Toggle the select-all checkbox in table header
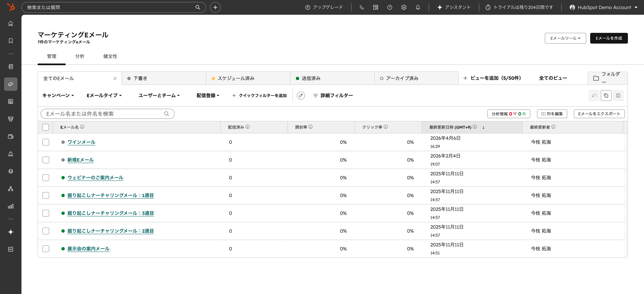The width and height of the screenshot is (644, 294). pyautogui.click(x=46, y=127)
